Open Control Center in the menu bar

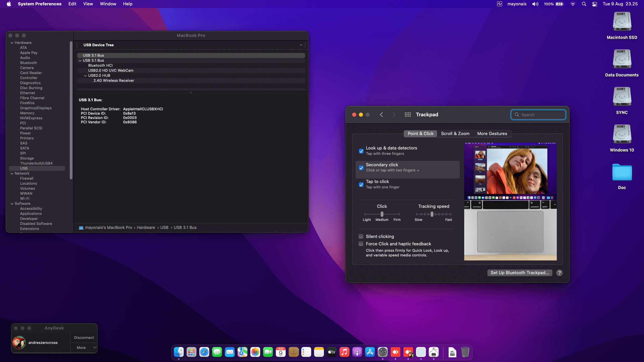click(595, 4)
